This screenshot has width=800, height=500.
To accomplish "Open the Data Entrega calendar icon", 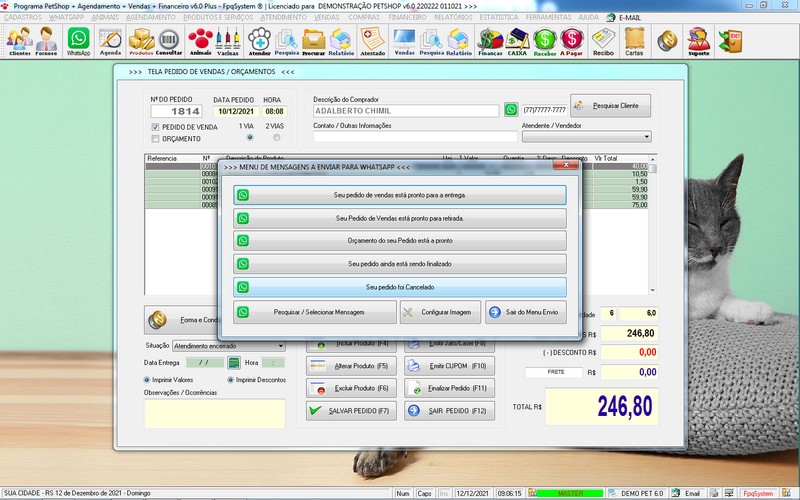I will click(x=234, y=363).
